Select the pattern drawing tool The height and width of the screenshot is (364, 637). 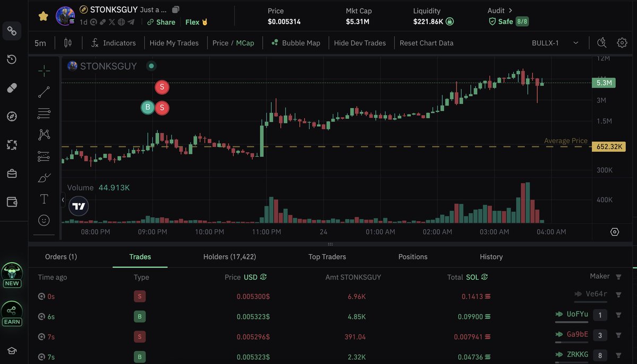[44, 135]
